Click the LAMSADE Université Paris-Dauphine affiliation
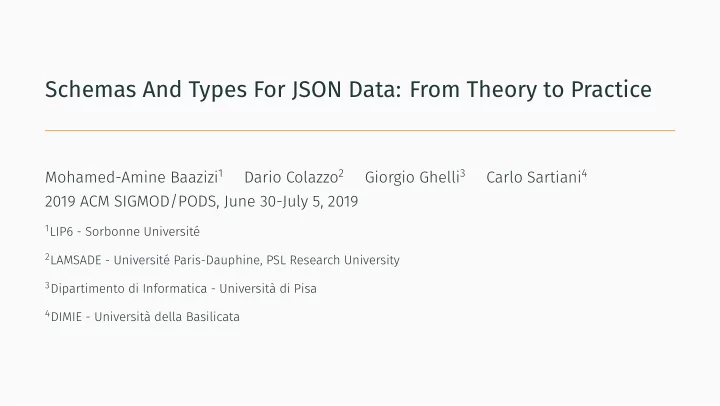The height and width of the screenshot is (406, 720). (222, 260)
